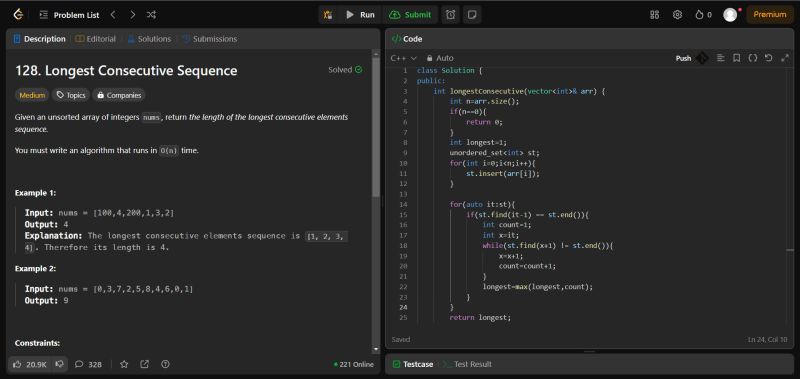800x379 pixels.
Task: Open the LeetCode home logo
Action: (18, 15)
